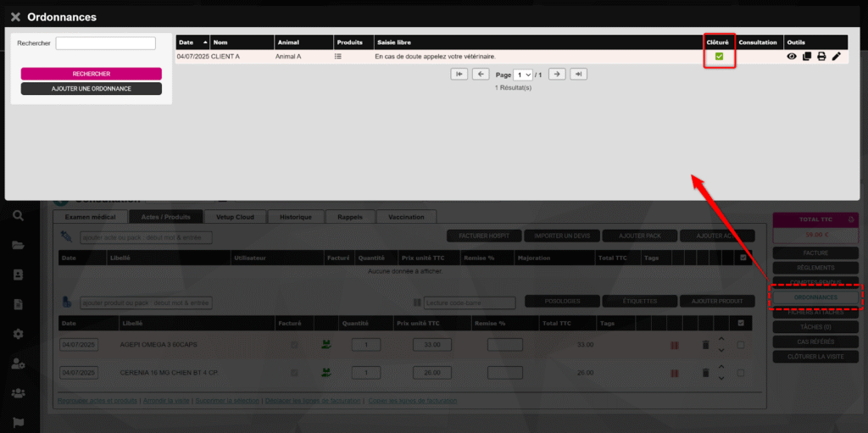Close the Ordonnances dialog with the X
This screenshot has height=433, width=868.
[15, 17]
